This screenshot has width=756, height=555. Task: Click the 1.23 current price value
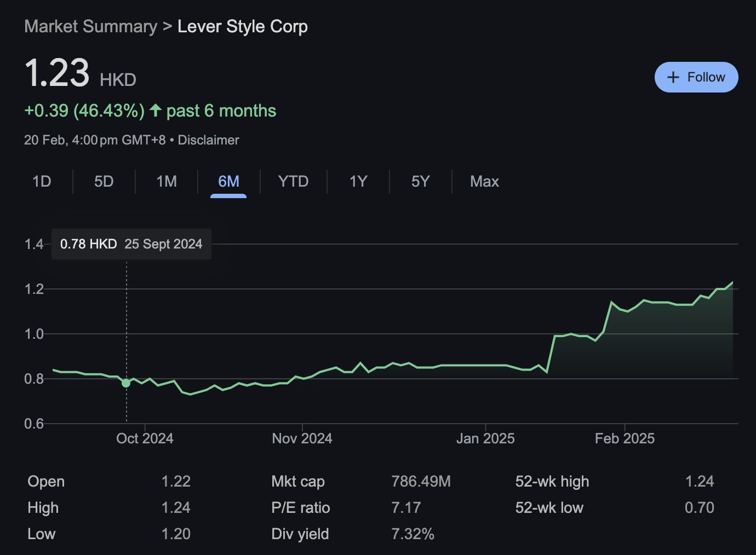pos(57,73)
